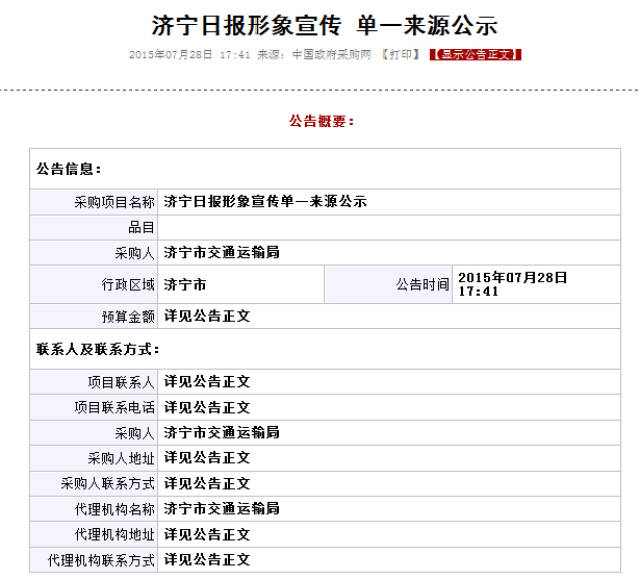The image size is (640, 579).
Task: Click the label 项目联系电话
Action: pos(114,408)
